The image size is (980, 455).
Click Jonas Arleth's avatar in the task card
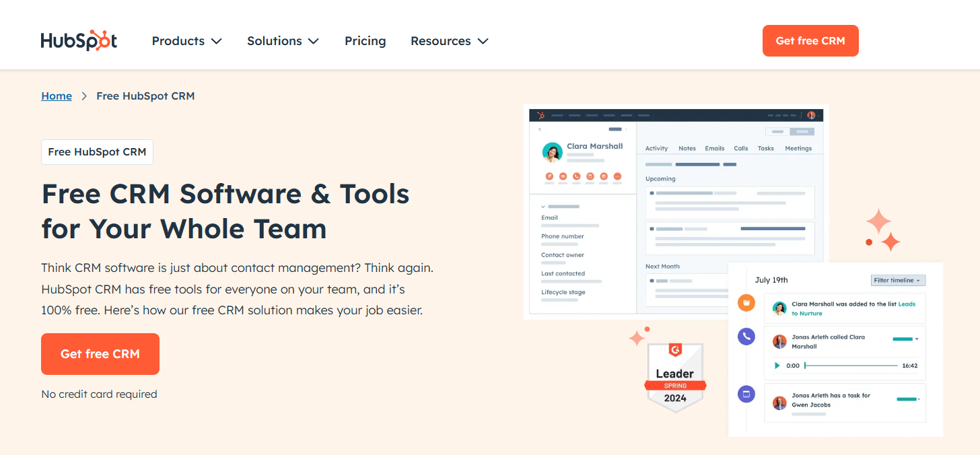pyautogui.click(x=780, y=403)
